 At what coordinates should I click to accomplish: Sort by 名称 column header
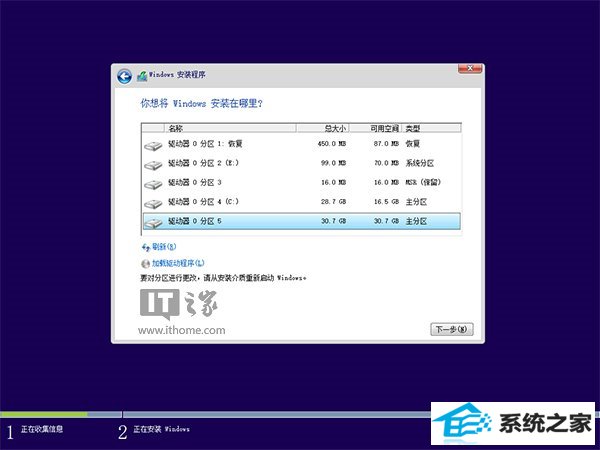pyautogui.click(x=230, y=128)
